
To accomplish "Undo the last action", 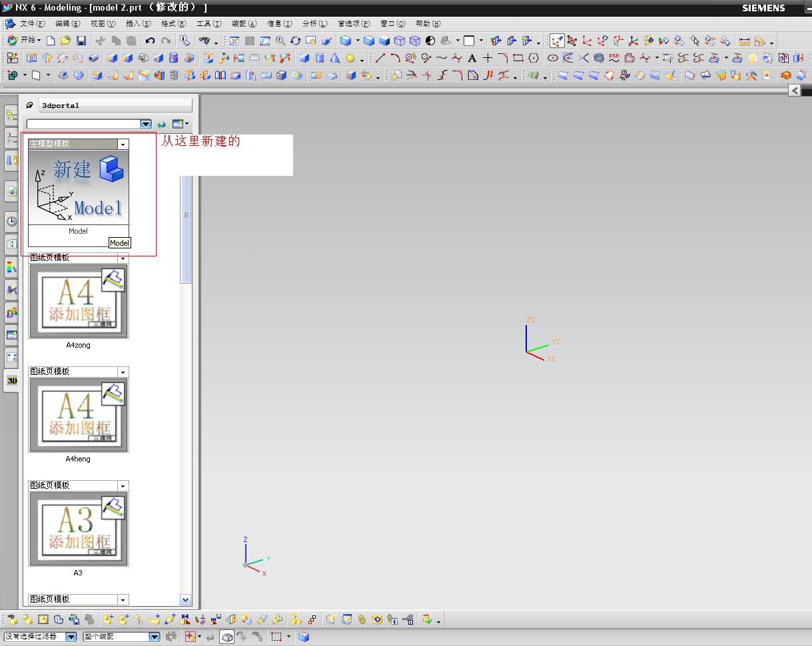I will [x=150, y=41].
